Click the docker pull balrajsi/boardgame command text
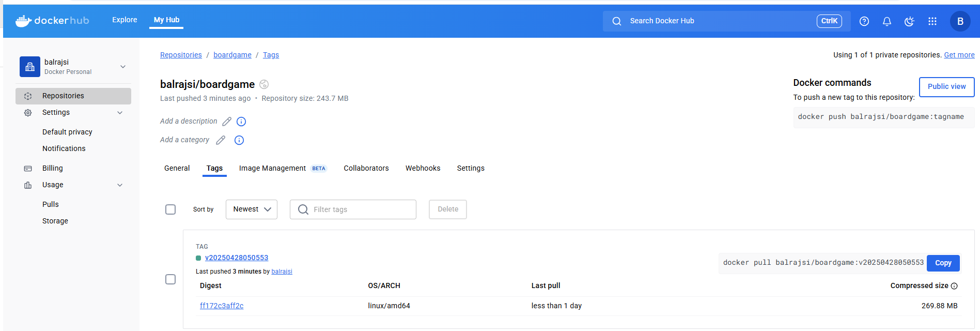980x331 pixels. (x=823, y=263)
